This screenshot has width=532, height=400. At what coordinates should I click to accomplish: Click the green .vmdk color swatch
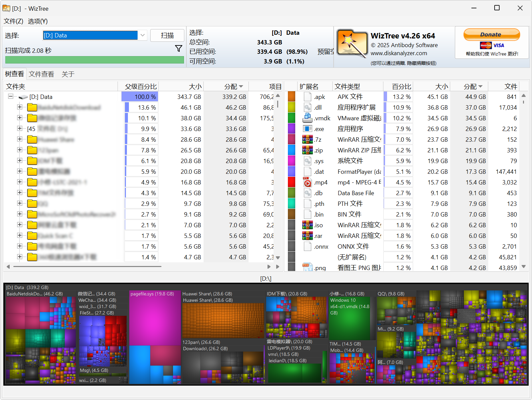point(291,118)
